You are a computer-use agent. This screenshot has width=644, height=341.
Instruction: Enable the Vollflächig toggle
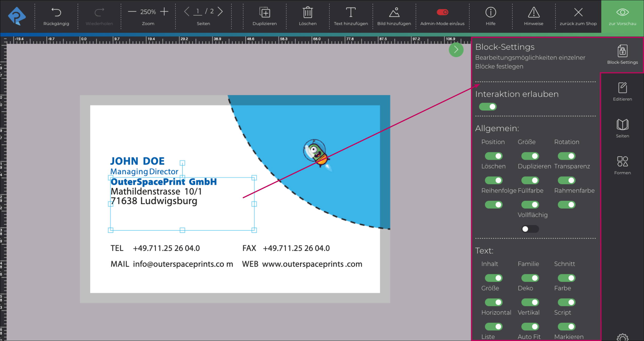click(x=530, y=229)
